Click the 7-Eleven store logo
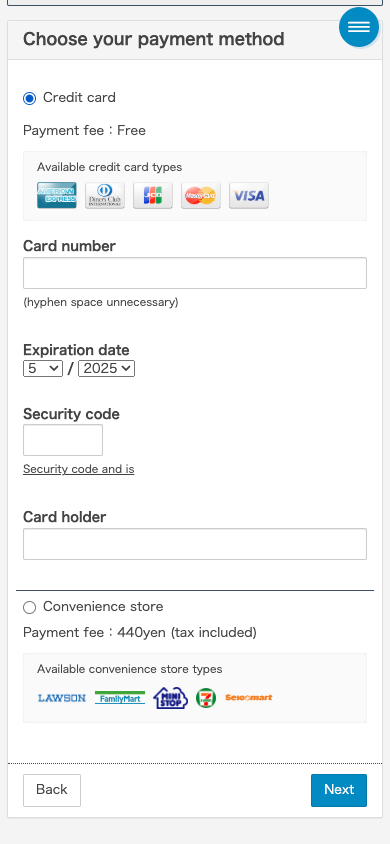Screen dimensions: 390x844 tap(206, 698)
